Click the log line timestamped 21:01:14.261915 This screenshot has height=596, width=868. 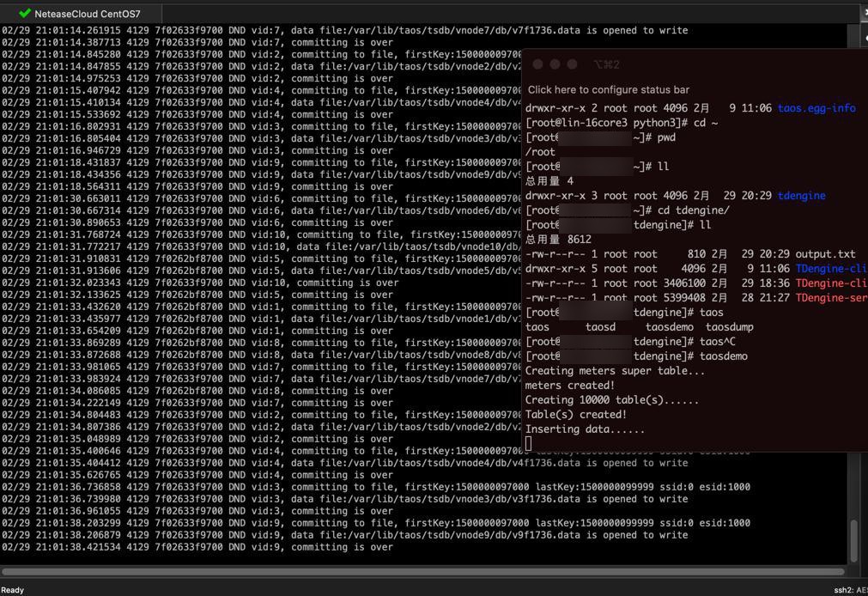click(345, 30)
